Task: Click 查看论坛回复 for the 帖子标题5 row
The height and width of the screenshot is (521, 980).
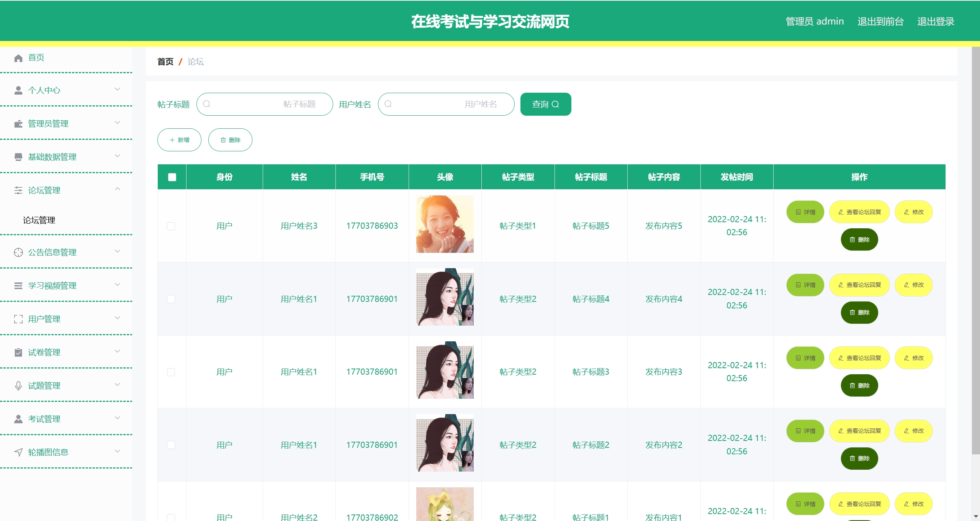Action: point(859,212)
